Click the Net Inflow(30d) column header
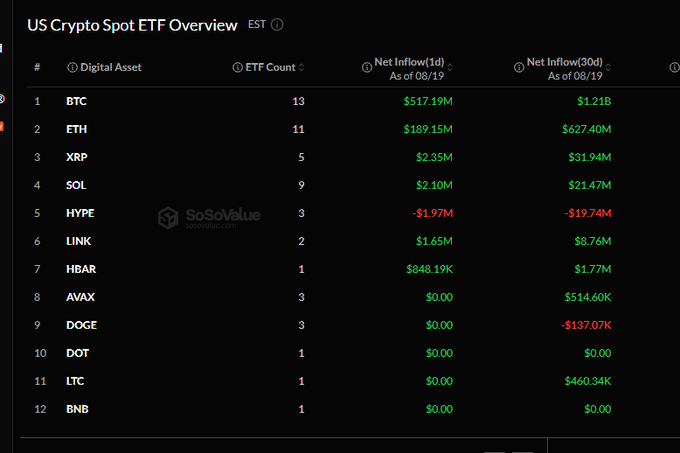Screen dimensions: 680x453 (x=565, y=62)
